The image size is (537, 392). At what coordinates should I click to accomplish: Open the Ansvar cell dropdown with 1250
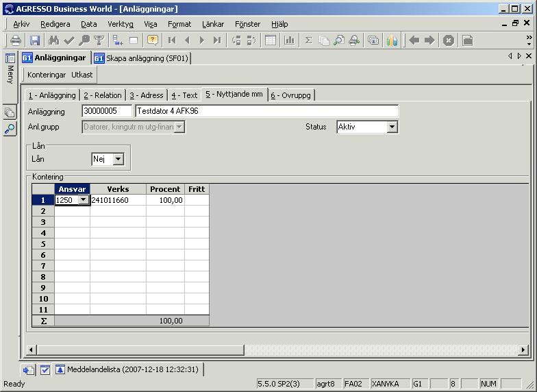[x=84, y=200]
